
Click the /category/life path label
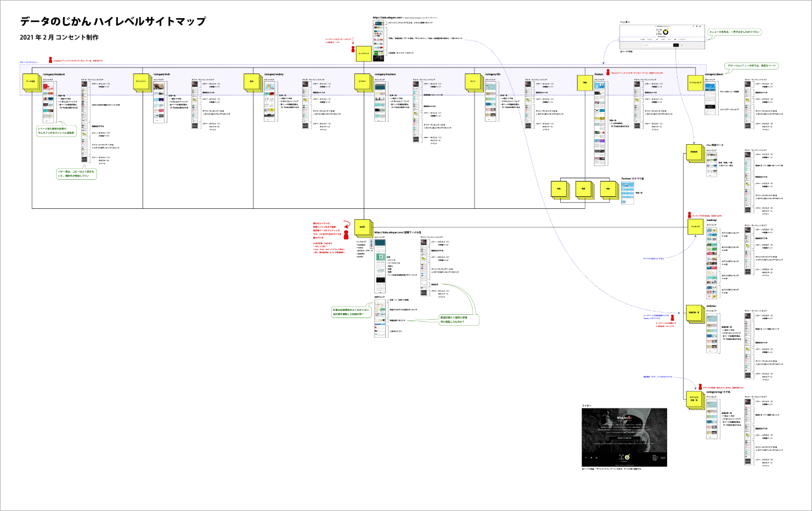pyautogui.click(x=493, y=74)
